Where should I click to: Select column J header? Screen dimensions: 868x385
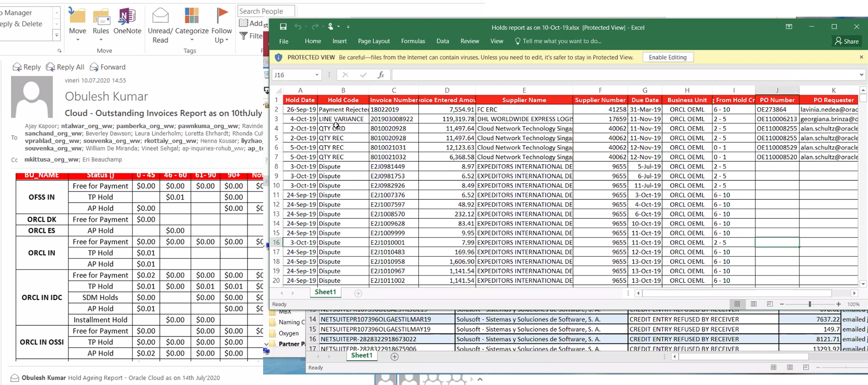coord(777,90)
